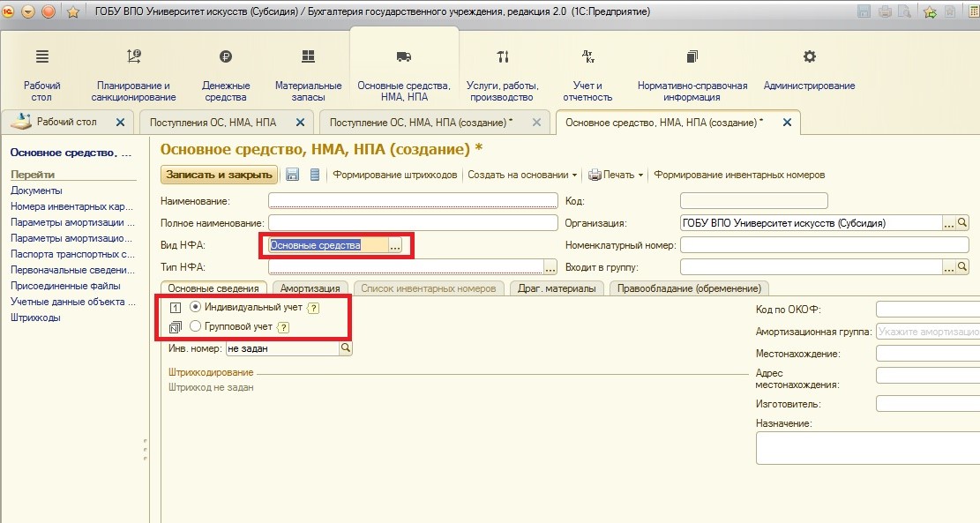Open Параметры амортизации link in sidebar
Screen dimensions: 980x523
tap(72, 222)
